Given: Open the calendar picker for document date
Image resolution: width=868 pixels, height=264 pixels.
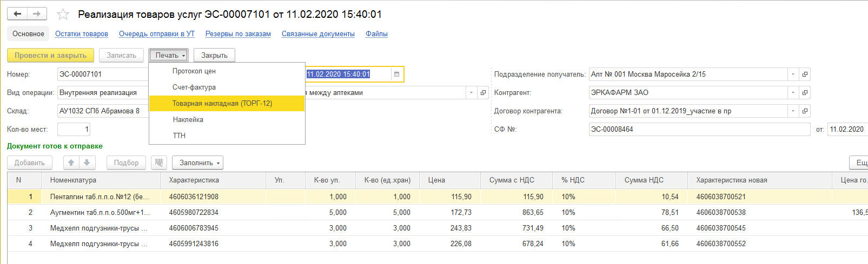Looking at the screenshot, I should pos(396,75).
